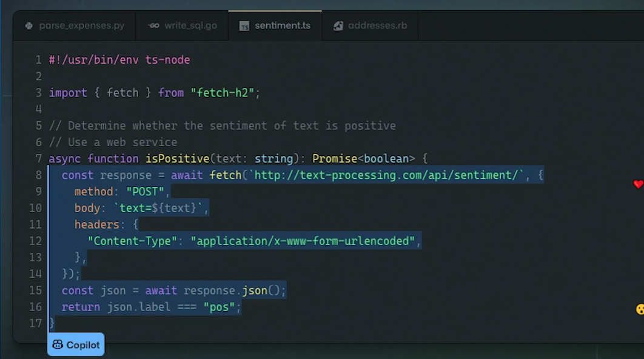Click the shebang text '#!/usr/bin/env ts-node'
The image size is (644, 359).
pyautogui.click(x=119, y=60)
